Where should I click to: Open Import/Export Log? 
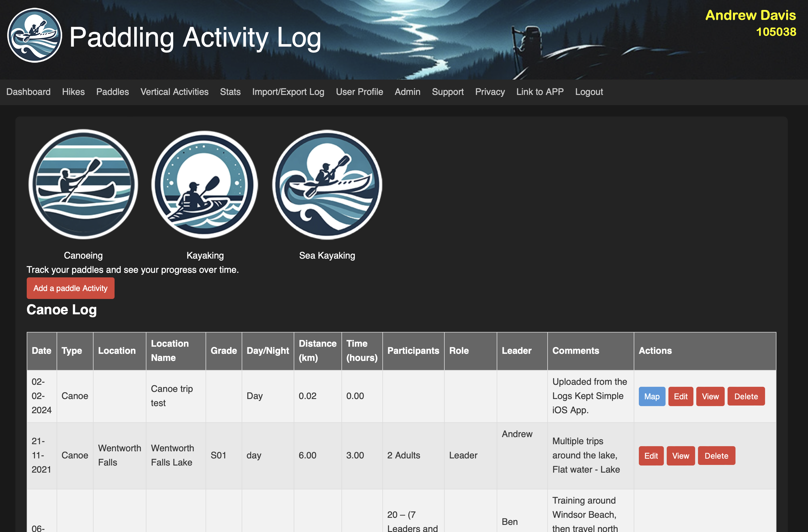pos(288,92)
